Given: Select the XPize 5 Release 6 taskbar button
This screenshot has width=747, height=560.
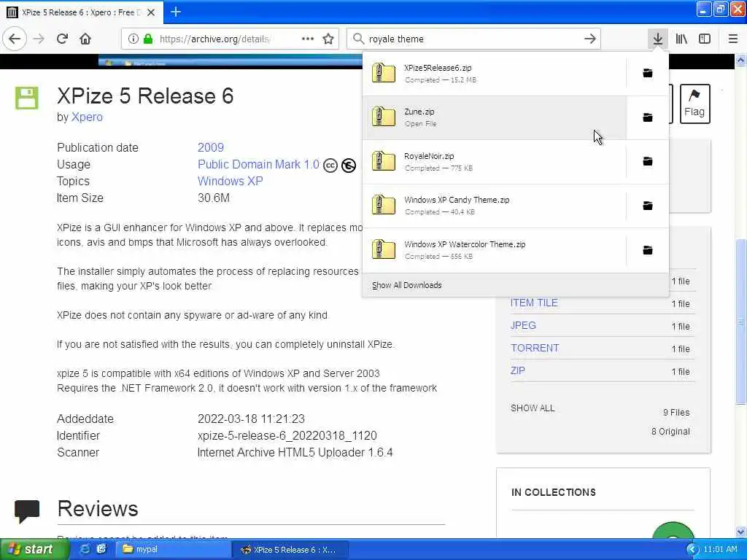Looking at the screenshot, I should (290, 550).
